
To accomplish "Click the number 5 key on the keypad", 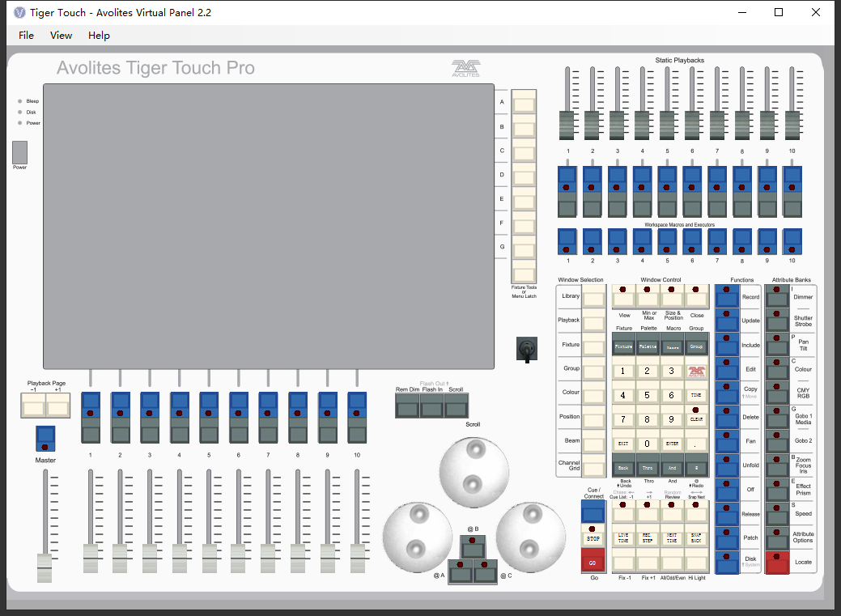I will (x=648, y=396).
